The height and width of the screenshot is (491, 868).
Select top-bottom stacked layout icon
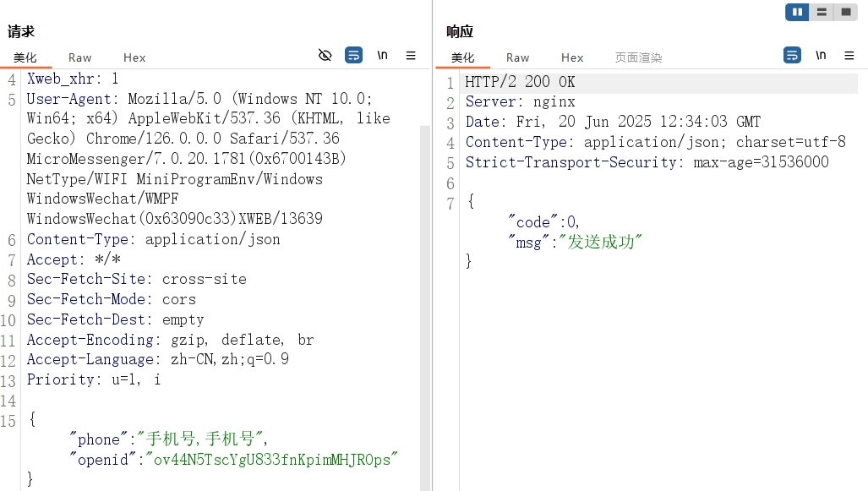point(822,12)
